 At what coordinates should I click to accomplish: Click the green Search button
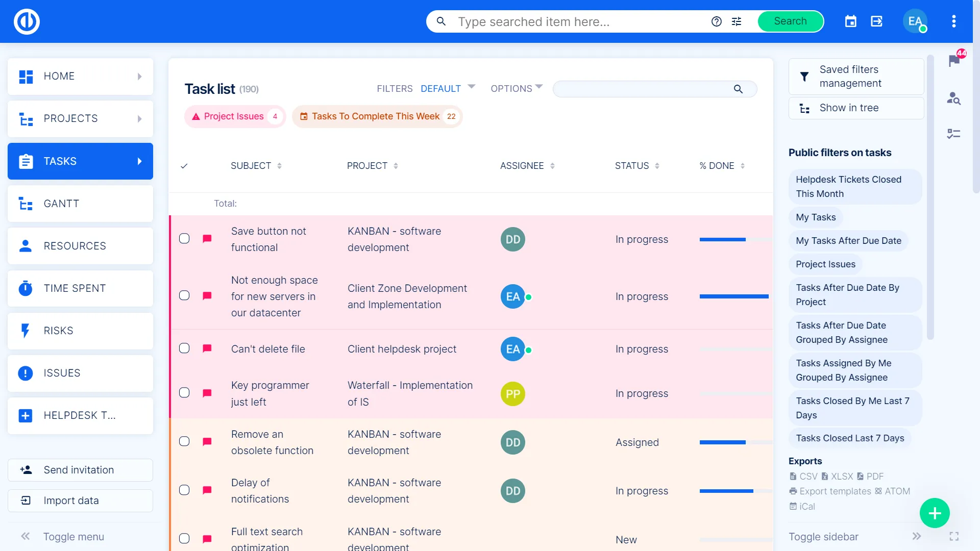point(790,21)
